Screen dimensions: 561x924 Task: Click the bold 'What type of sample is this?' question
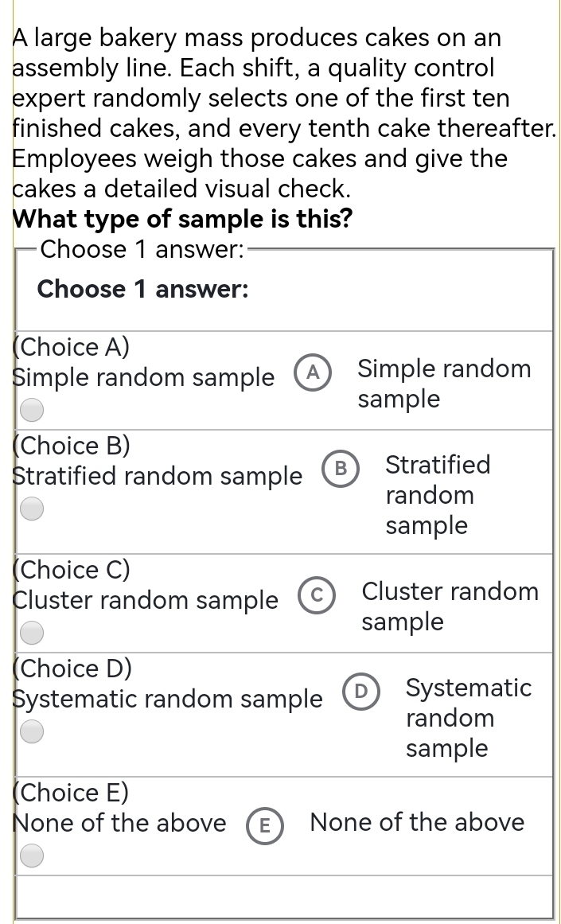point(183,219)
